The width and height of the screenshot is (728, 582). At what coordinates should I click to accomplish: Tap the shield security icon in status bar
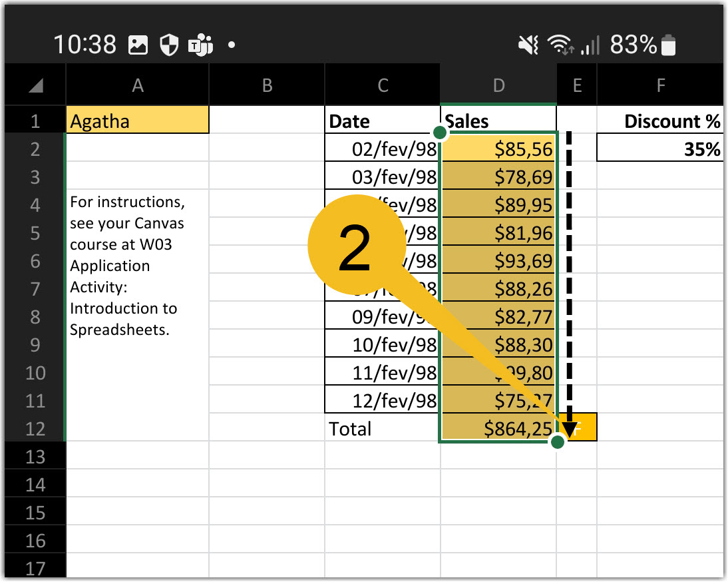(169, 45)
